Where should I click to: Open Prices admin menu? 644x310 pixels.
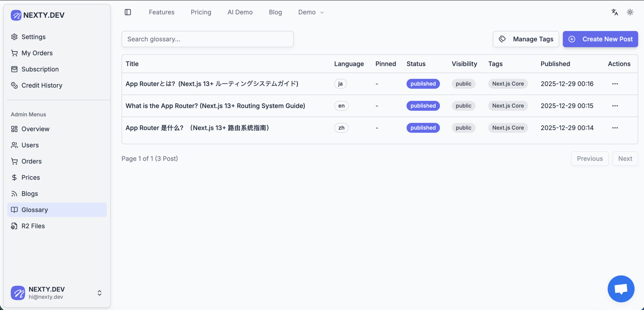coord(31,177)
